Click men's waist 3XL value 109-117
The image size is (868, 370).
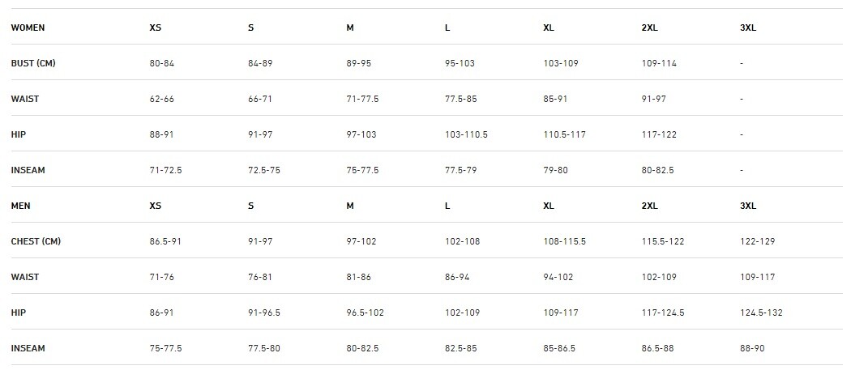click(757, 277)
